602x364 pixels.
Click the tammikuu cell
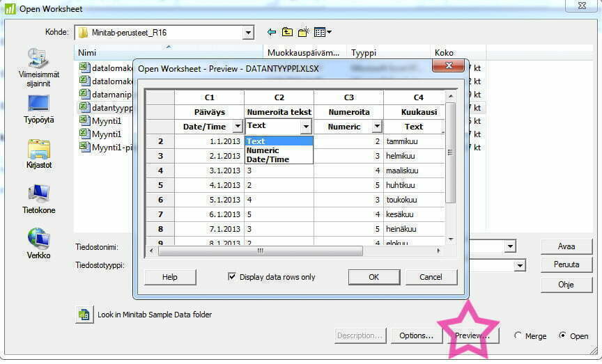pos(415,141)
